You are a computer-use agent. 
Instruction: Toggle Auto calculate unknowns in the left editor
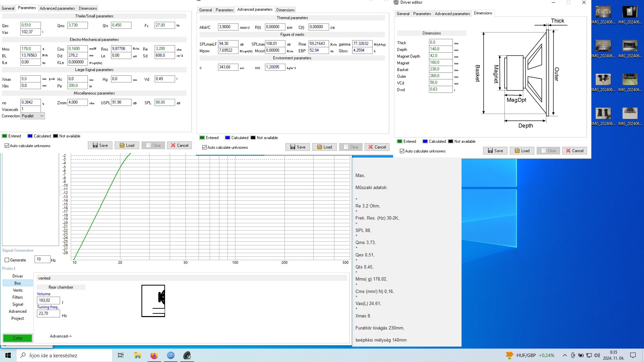click(7, 146)
